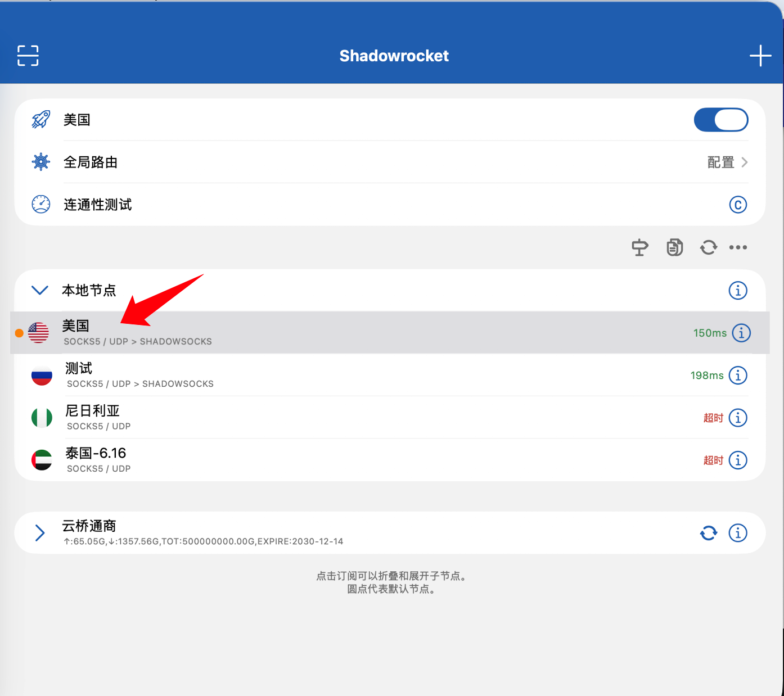Click the signpost toolbar icon
Screen dimensions: 784x696
(x=640, y=247)
